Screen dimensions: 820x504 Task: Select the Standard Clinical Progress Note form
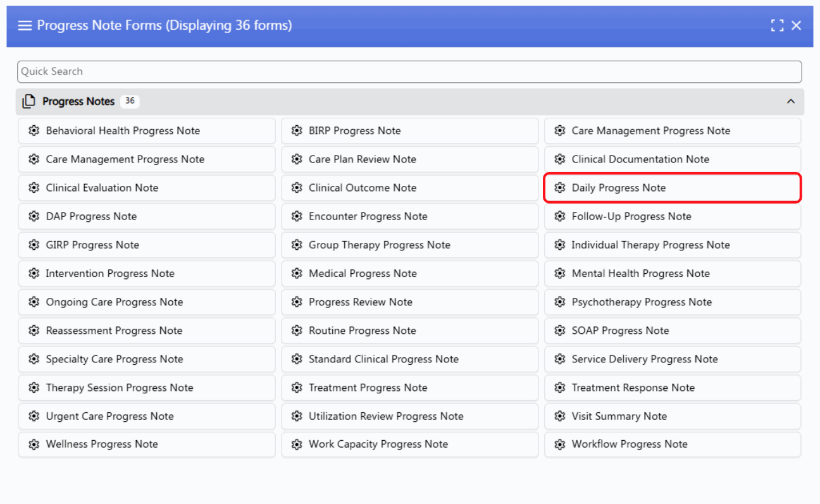pos(410,359)
